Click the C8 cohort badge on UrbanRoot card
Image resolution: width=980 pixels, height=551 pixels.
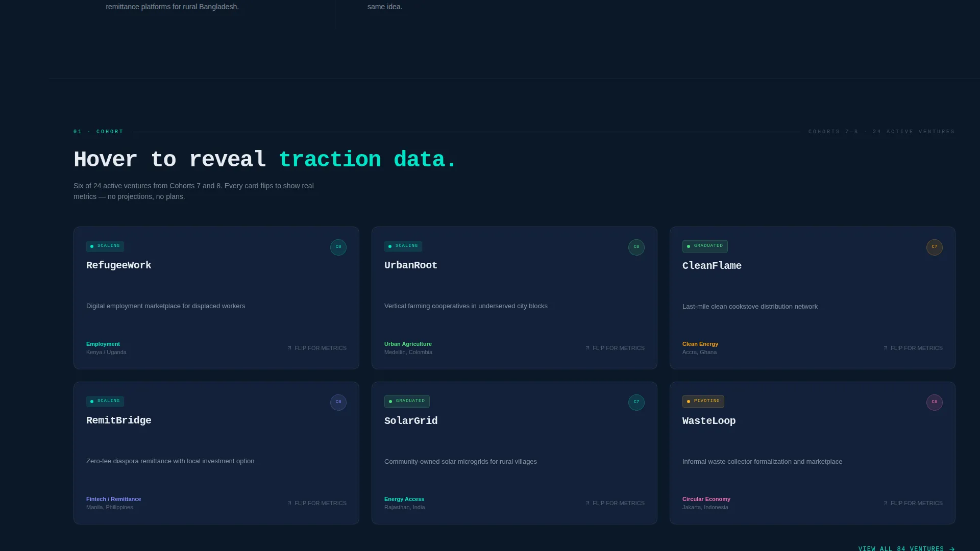point(636,247)
